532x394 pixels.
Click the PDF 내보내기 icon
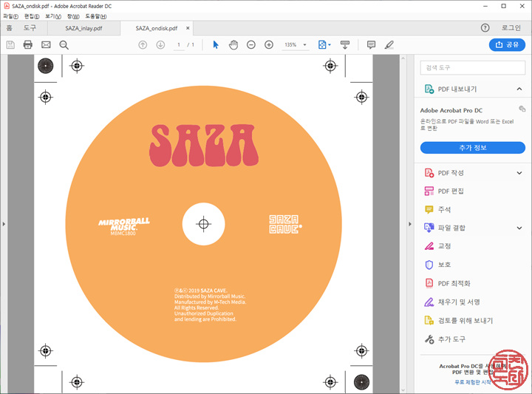[x=429, y=89]
